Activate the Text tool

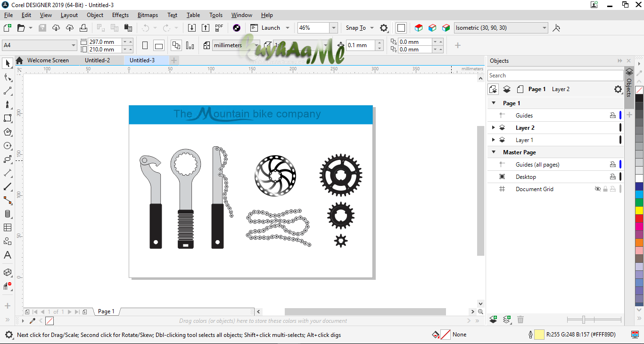8,255
